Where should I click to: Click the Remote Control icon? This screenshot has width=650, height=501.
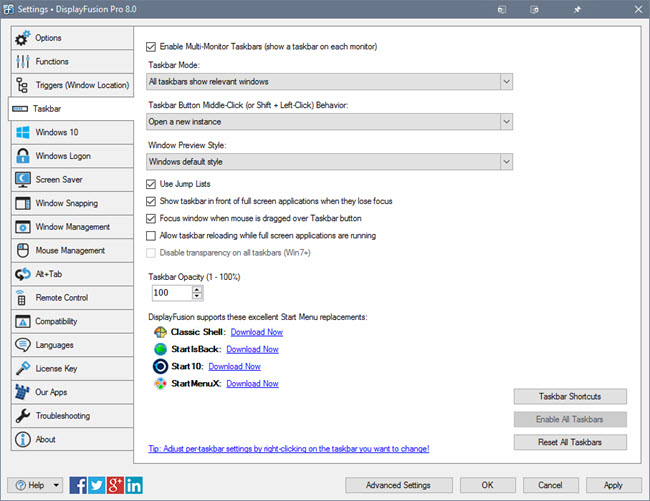click(21, 298)
